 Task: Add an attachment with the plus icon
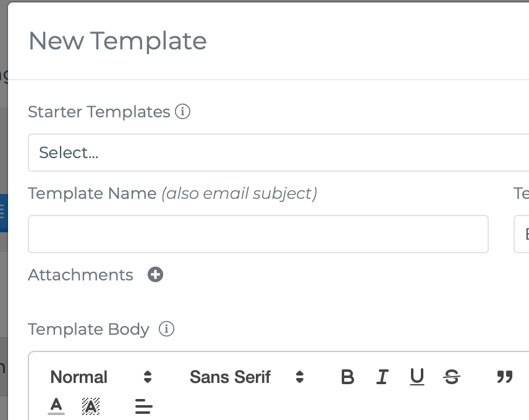[155, 274]
